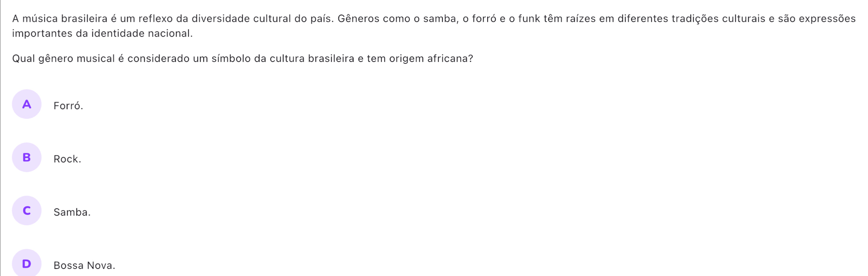The image size is (868, 276).
Task: Click the answer text Bossa Nova
Action: [84, 266]
